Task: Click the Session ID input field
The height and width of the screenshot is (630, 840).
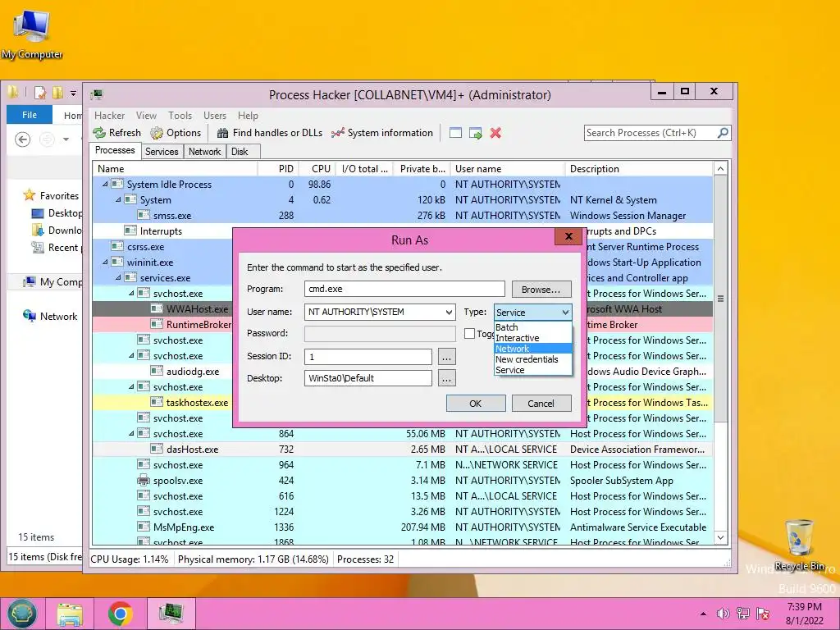Action: [368, 356]
